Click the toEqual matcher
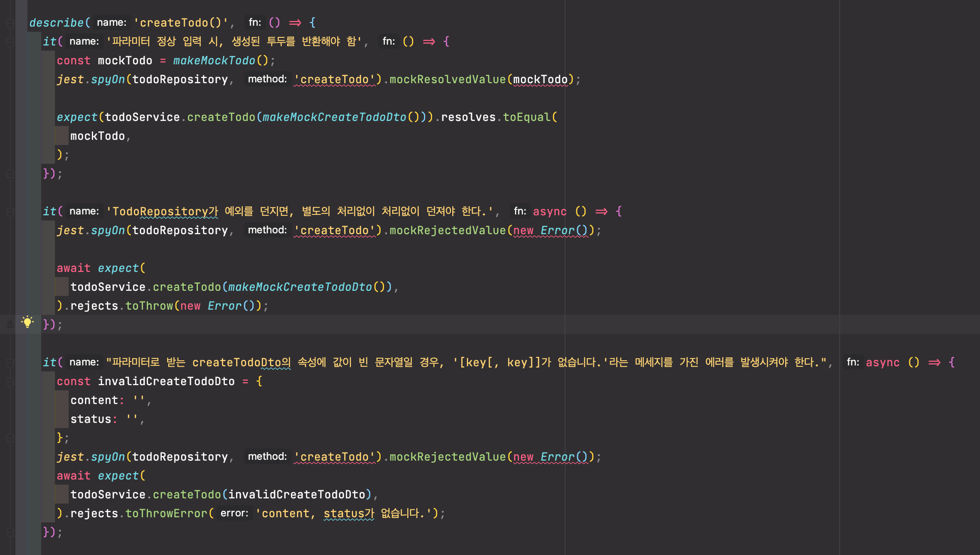 (526, 117)
